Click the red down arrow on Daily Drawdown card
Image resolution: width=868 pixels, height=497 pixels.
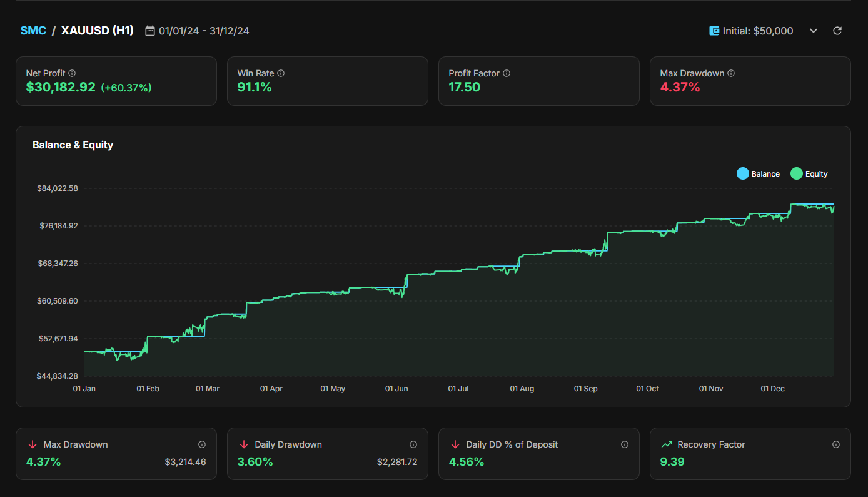coord(244,444)
